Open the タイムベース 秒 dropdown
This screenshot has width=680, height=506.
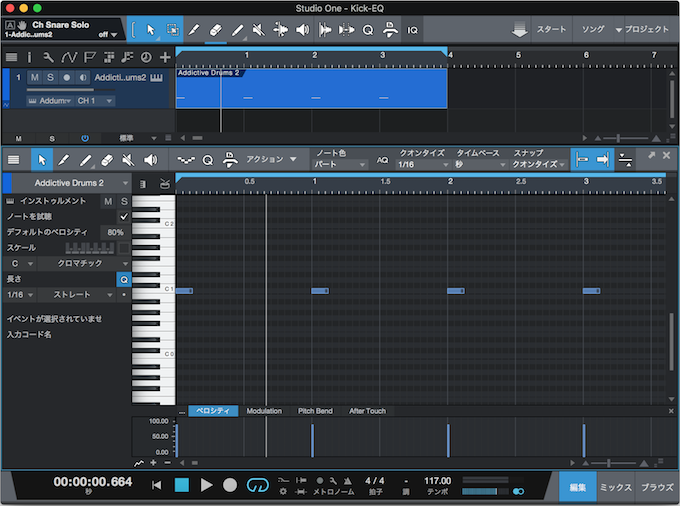pos(480,165)
